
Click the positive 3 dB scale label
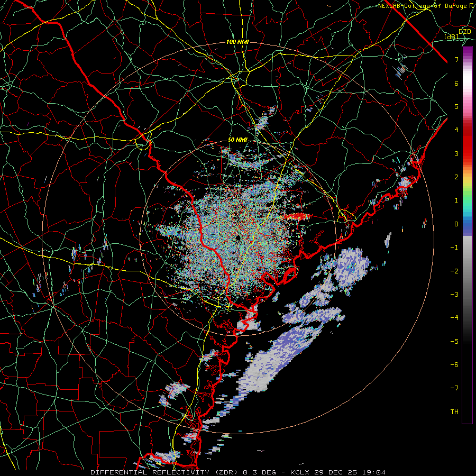coord(456,153)
